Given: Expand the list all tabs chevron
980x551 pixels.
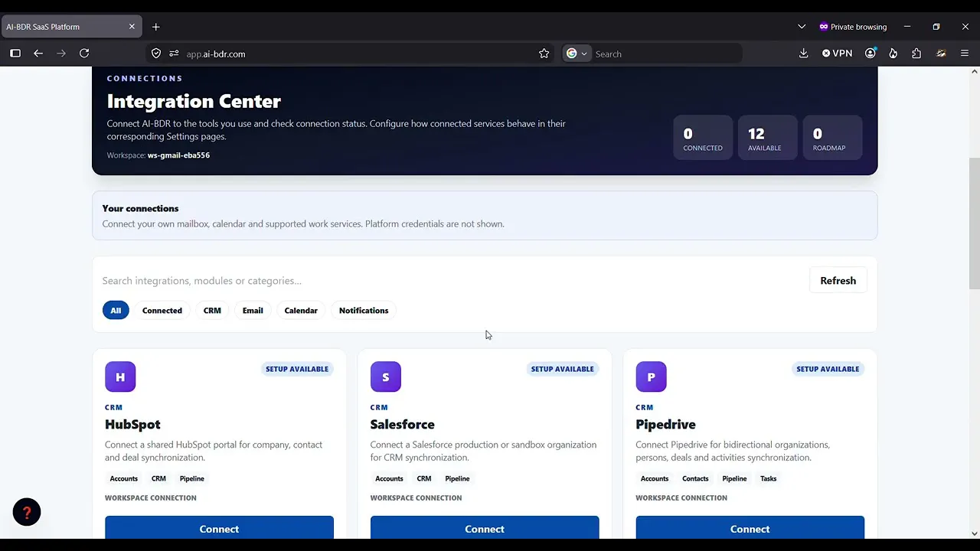Looking at the screenshot, I should pyautogui.click(x=802, y=27).
